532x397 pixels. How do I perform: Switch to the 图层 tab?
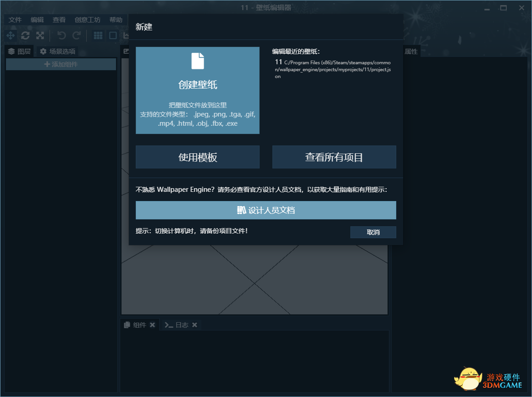[x=19, y=51]
